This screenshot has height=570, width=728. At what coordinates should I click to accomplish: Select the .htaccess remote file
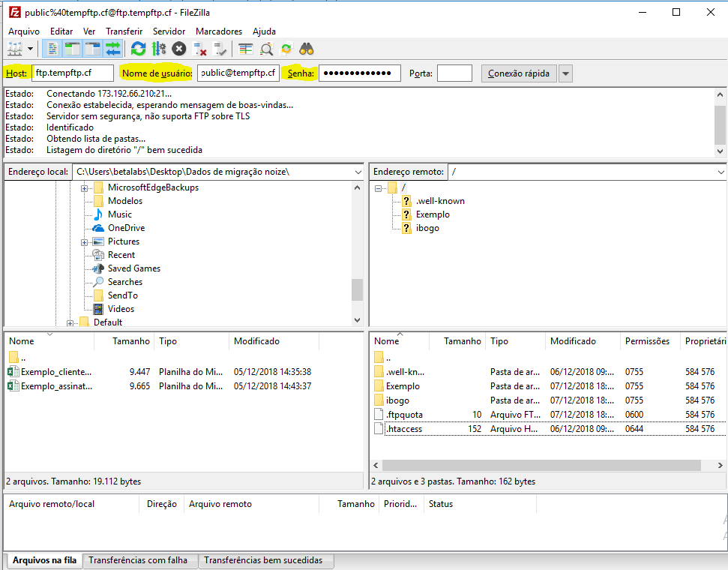[x=405, y=429]
